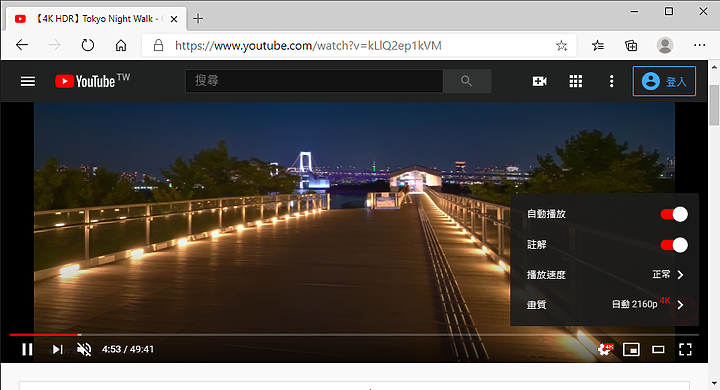Pause the video playback
This screenshot has height=390, width=720.
point(27,350)
